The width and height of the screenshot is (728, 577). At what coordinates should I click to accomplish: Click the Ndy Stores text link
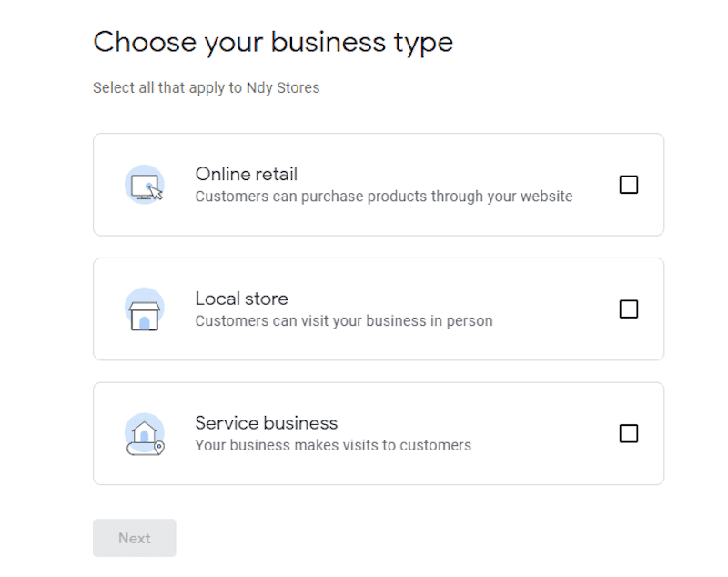285,88
